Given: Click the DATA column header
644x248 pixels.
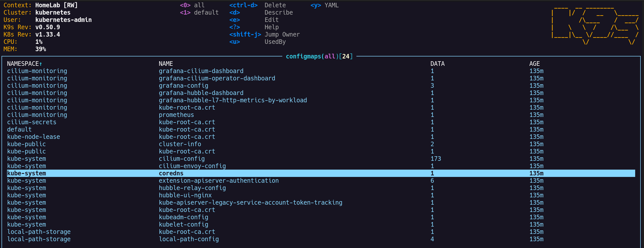Looking at the screenshot, I should click(x=438, y=64).
